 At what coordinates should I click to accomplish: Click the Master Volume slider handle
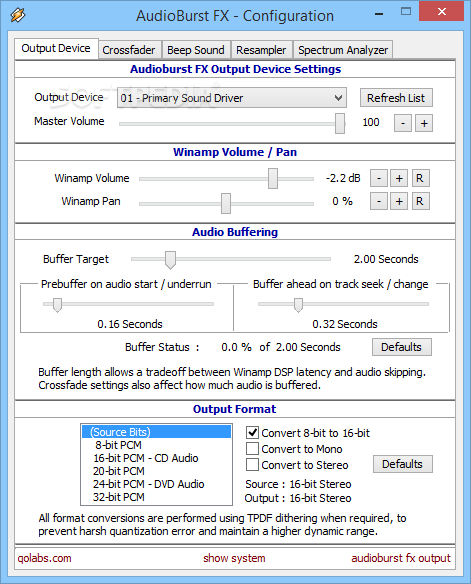click(x=340, y=123)
